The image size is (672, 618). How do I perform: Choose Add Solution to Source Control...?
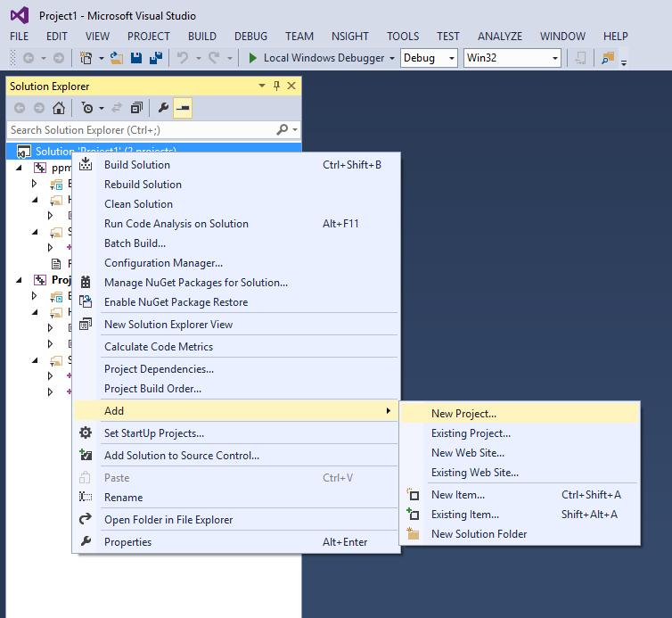coord(236,456)
